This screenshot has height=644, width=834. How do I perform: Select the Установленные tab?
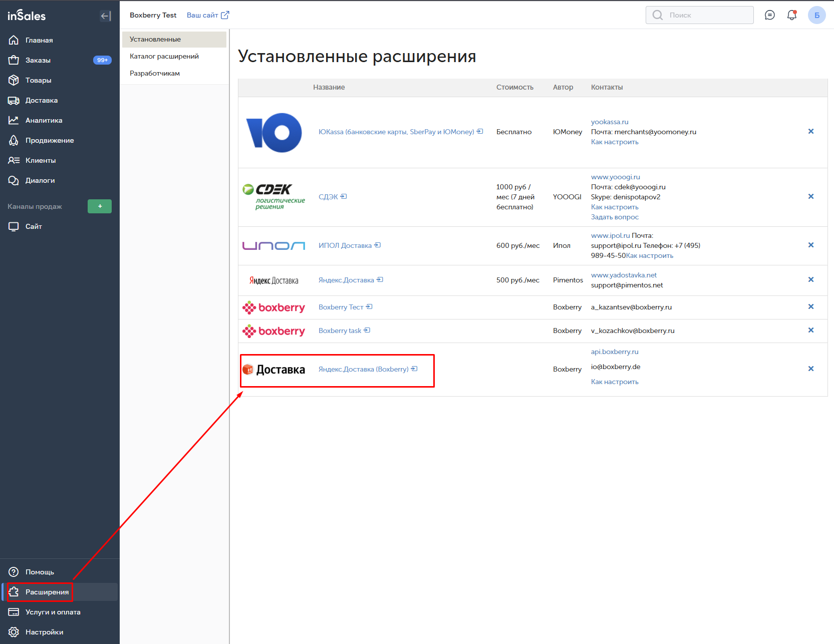click(174, 39)
